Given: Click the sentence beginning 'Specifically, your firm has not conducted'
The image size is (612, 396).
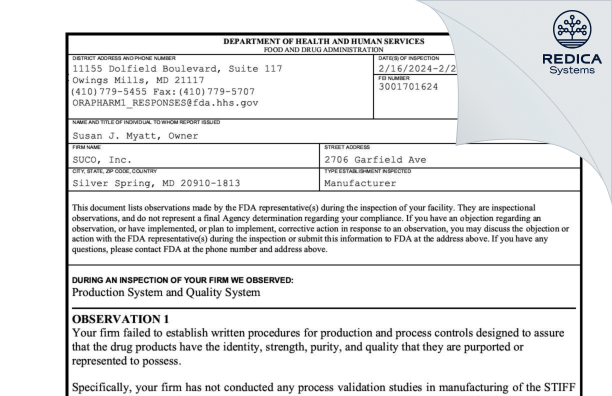Looking at the screenshot, I should [x=324, y=387].
